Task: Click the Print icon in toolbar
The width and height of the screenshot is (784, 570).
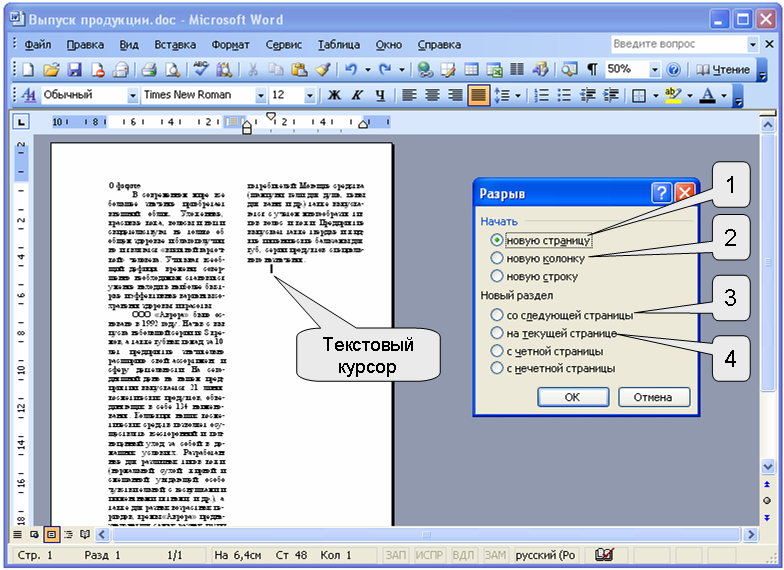Action: click(148, 70)
